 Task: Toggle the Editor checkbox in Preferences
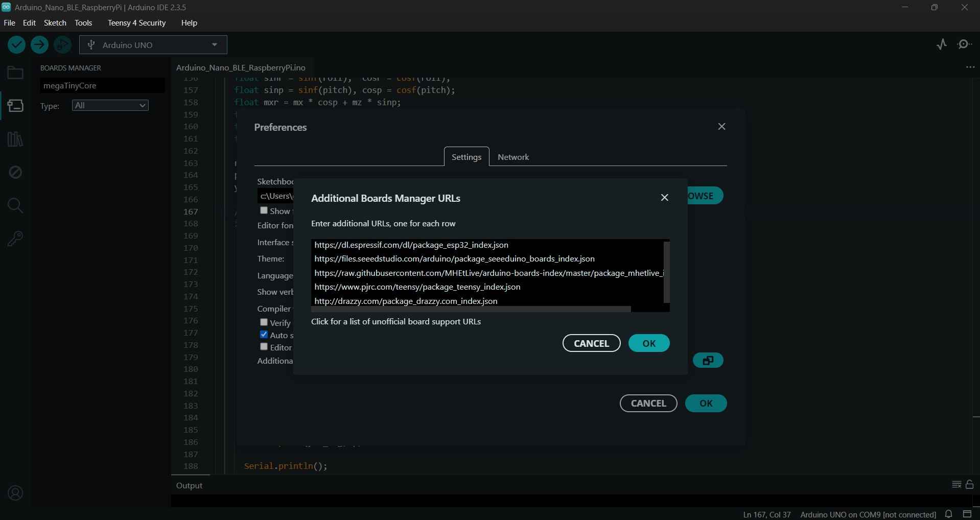pos(264,347)
